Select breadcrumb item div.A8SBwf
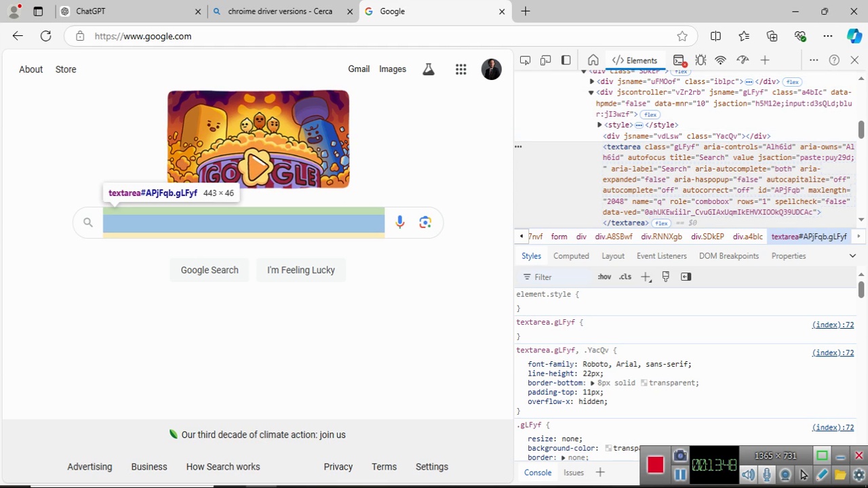The image size is (868, 488). click(x=614, y=237)
